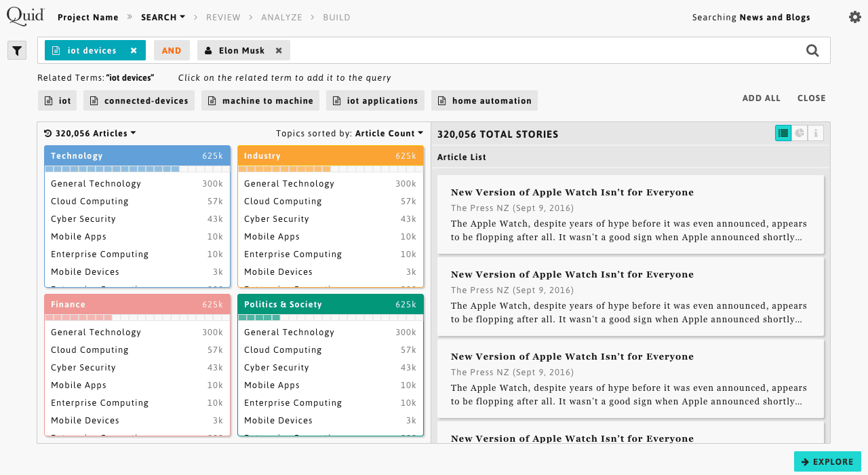Add related term connected-devices
This screenshot has width=868, height=475.
coord(139,100)
